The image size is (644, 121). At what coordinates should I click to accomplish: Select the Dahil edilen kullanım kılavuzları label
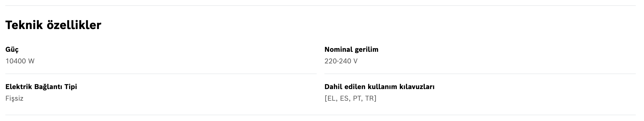pyautogui.click(x=379, y=87)
